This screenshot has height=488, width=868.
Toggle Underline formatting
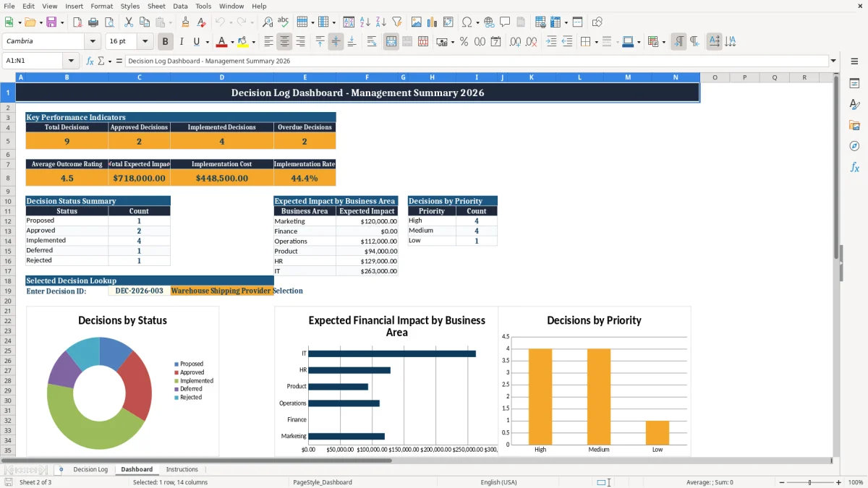[x=197, y=42]
